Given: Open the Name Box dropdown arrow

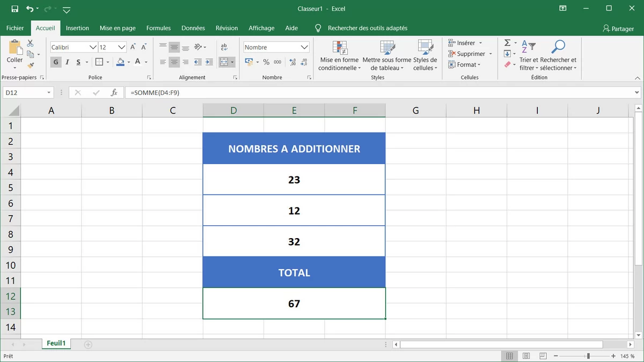Looking at the screenshot, I should pyautogui.click(x=49, y=93).
